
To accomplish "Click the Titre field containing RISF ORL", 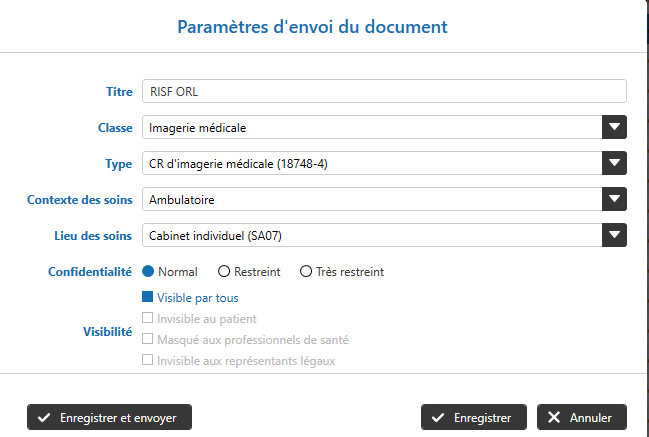I will [384, 92].
